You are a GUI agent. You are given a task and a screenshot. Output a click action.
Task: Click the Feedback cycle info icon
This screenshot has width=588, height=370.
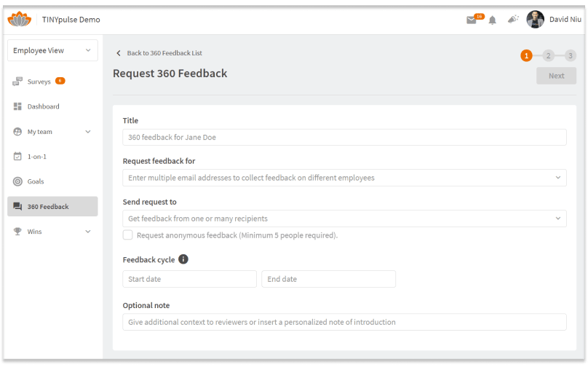[x=183, y=259]
